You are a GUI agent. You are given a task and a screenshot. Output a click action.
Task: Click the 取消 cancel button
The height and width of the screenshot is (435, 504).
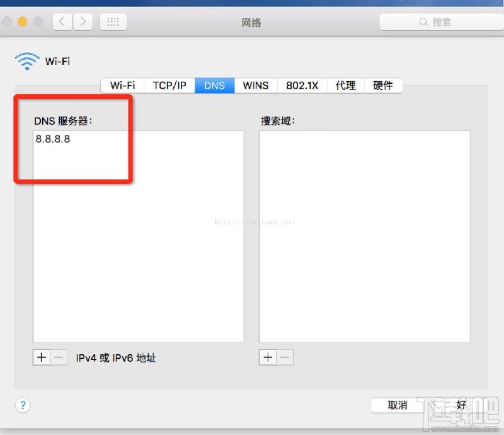[398, 405]
